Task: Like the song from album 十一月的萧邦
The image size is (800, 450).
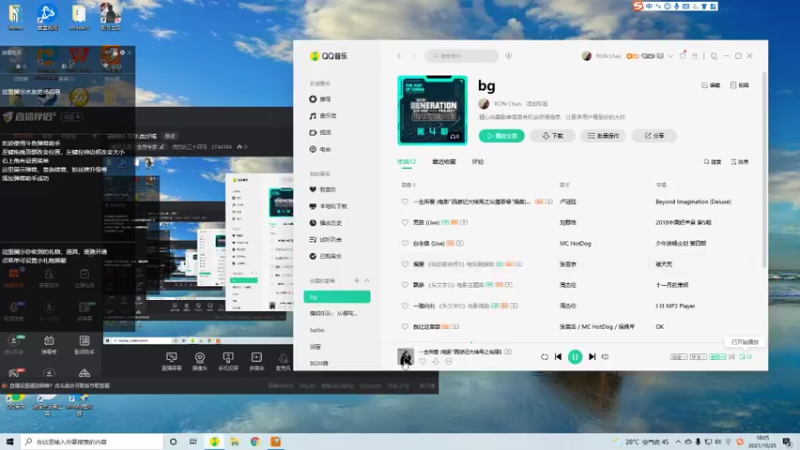Action: [x=405, y=285]
